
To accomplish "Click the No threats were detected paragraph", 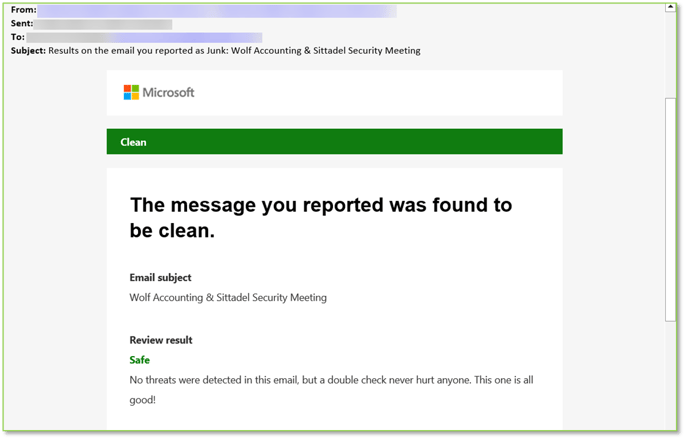I will [331, 390].
